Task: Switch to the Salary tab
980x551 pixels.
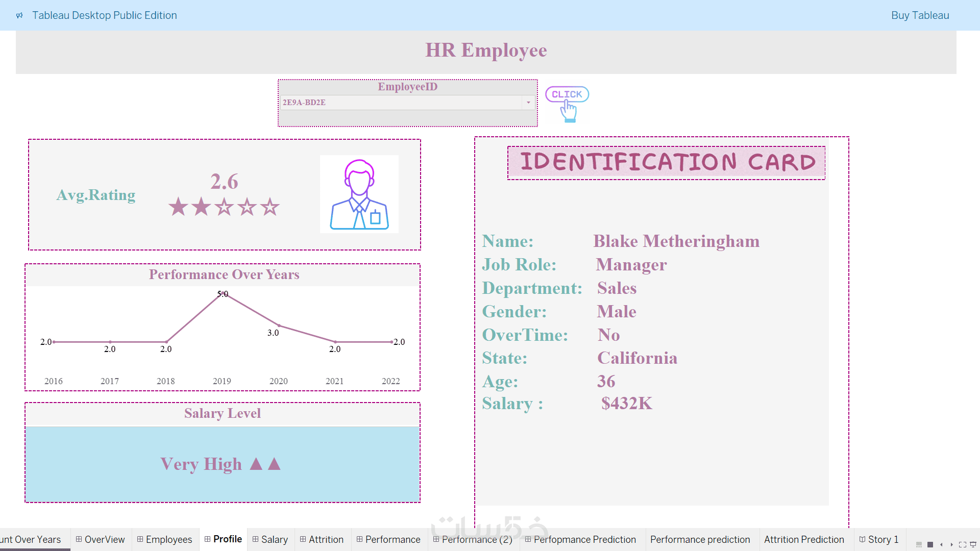Action: pyautogui.click(x=270, y=539)
